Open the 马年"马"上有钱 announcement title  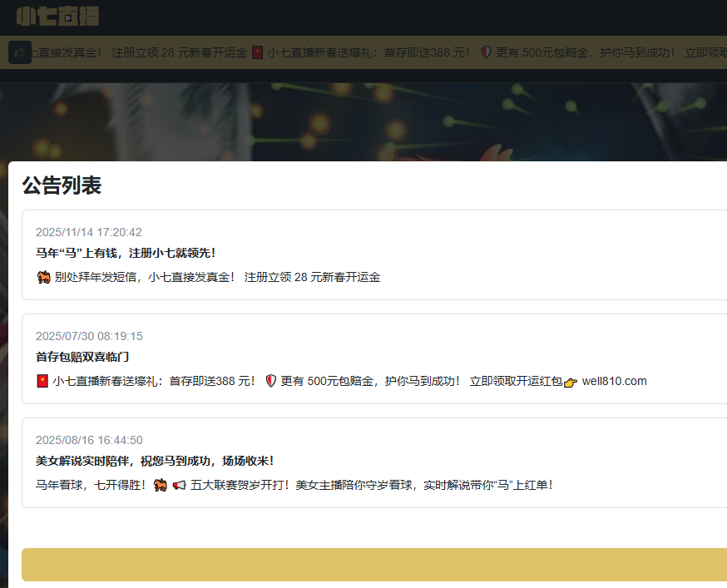pyautogui.click(x=120, y=253)
